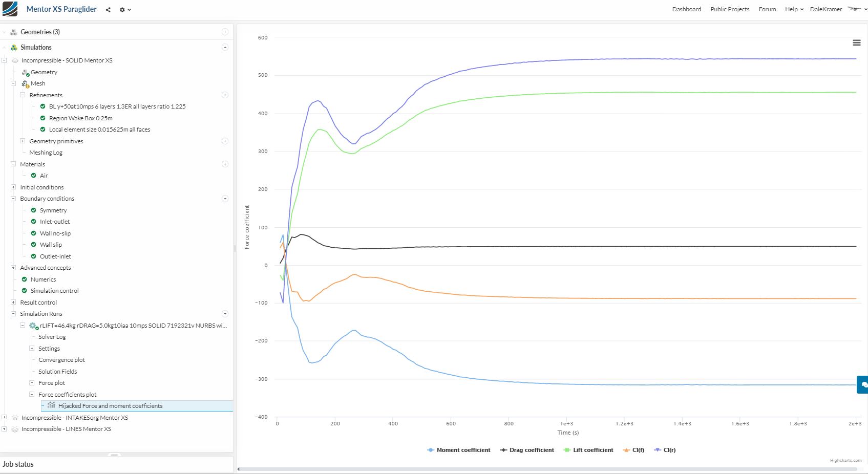Screen dimensions: 868x474
Task: Click the SimScale logo in the header
Action: pyautogui.click(x=10, y=9)
